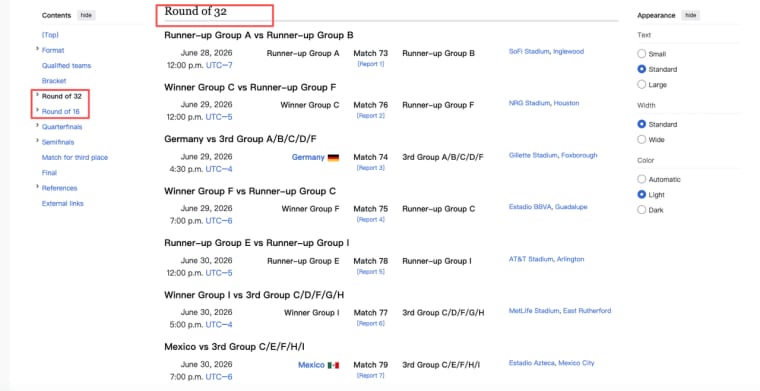Click UTC−6 link for Mexico match time
Viewport: 760px width, 391px height.
[x=219, y=376]
